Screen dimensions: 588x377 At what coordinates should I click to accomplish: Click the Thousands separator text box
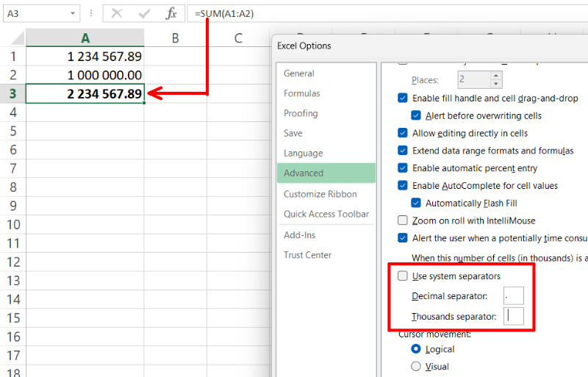(514, 316)
